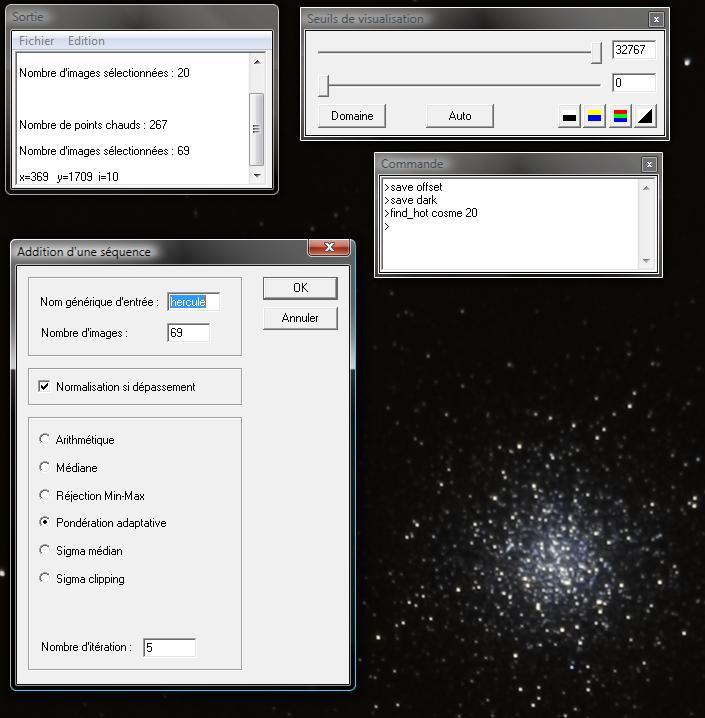Close the Seuils de visualisation window
Viewport: 705px width, 718px height.
[656, 19]
